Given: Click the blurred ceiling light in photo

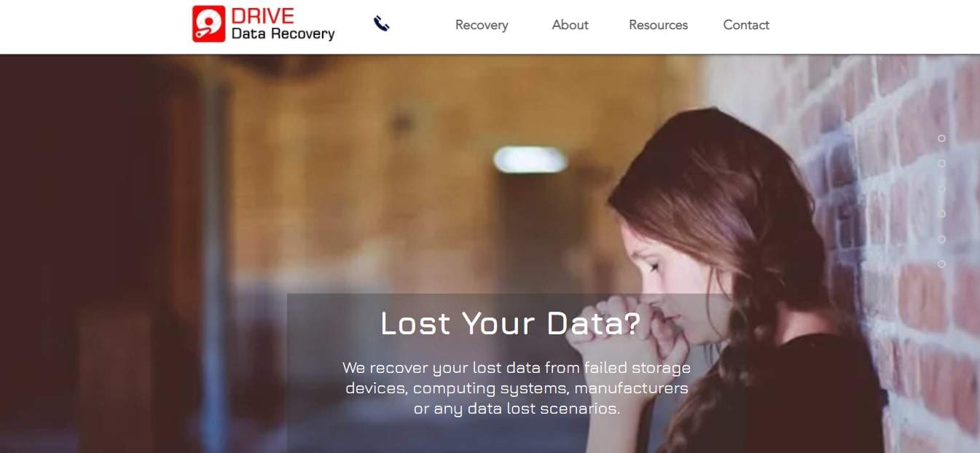Looking at the screenshot, I should [530, 159].
